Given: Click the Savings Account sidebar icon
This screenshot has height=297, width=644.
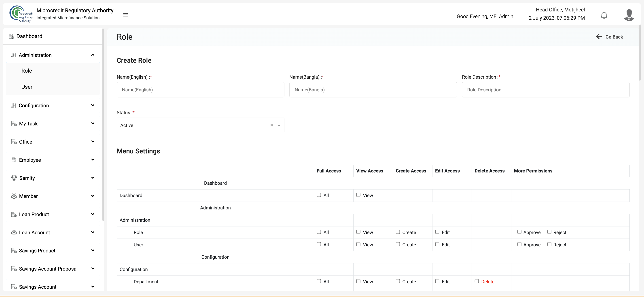Looking at the screenshot, I should tap(14, 287).
